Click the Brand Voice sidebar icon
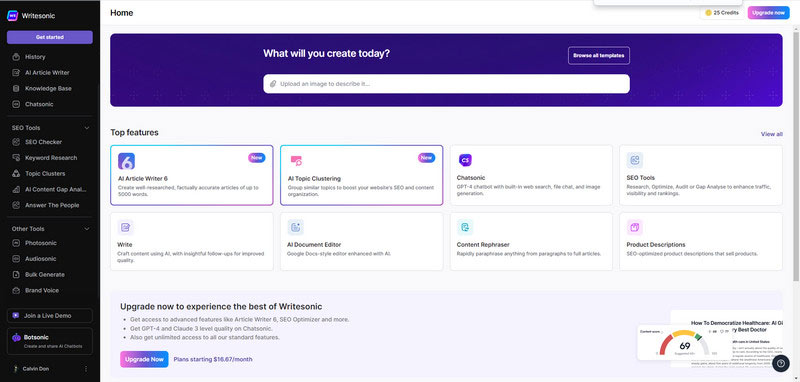The image size is (800, 382). click(16, 290)
